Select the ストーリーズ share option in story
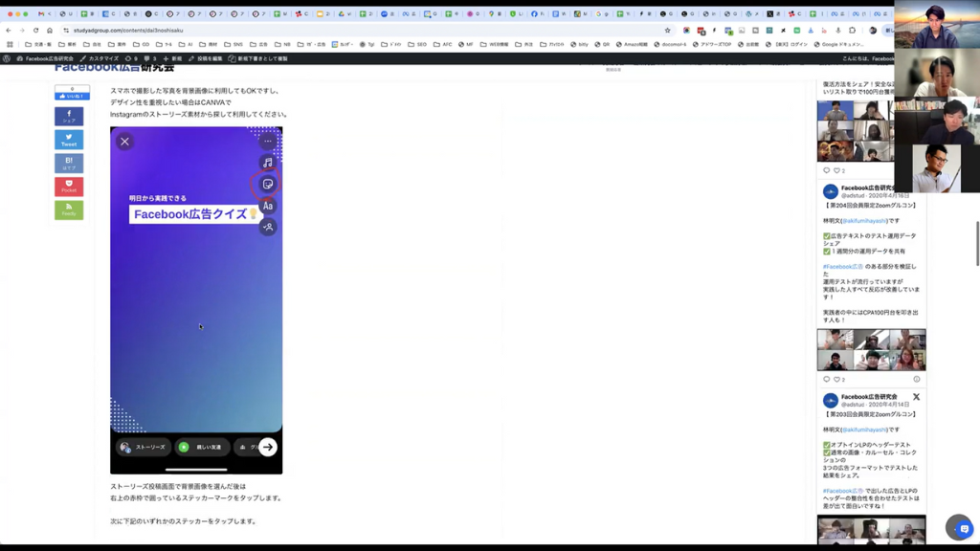This screenshot has height=551, width=980. [144, 448]
